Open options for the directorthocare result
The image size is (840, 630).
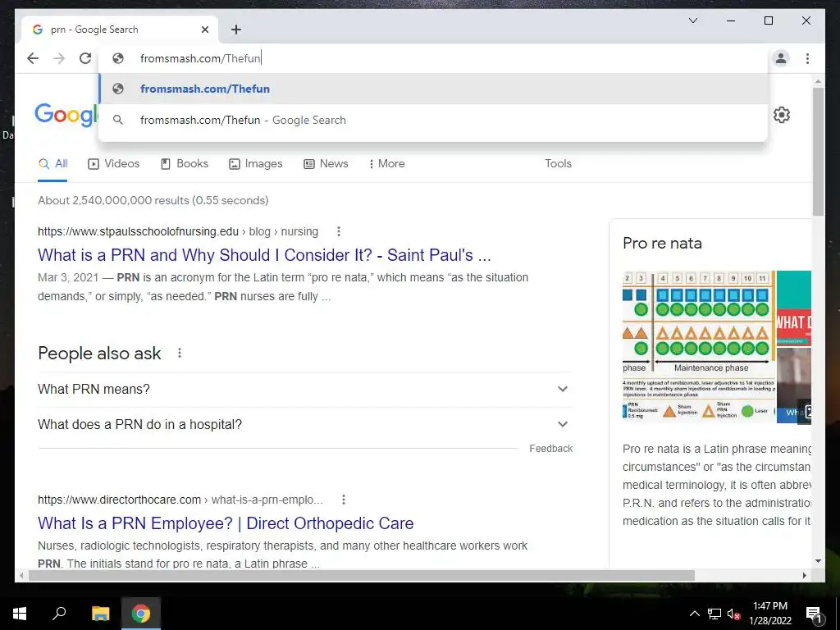click(x=344, y=500)
